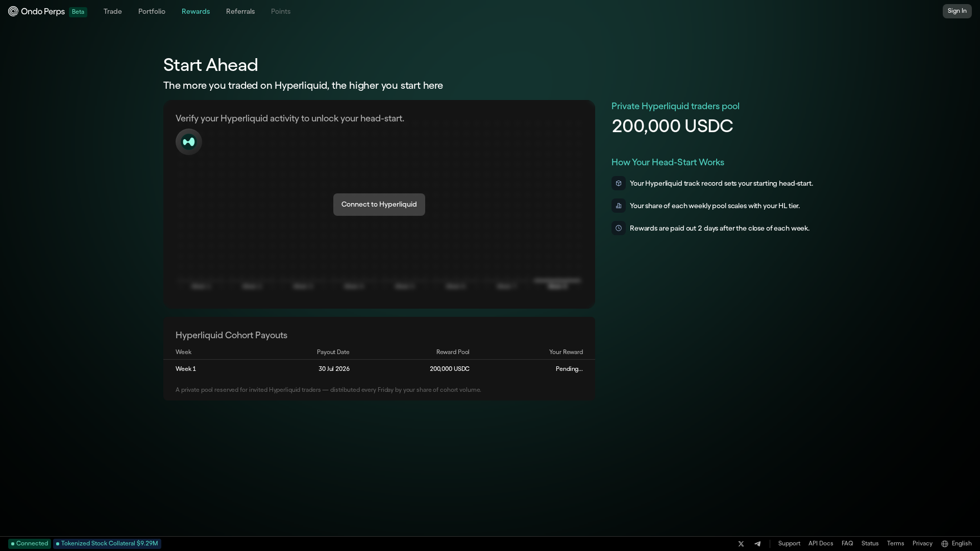The image size is (980, 551).
Task: Open the Privacy link
Action: click(x=922, y=544)
